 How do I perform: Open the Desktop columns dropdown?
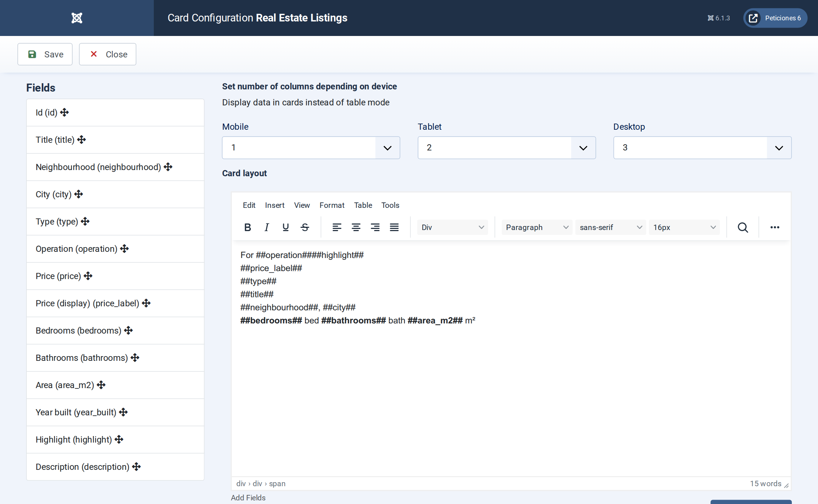[702, 148]
